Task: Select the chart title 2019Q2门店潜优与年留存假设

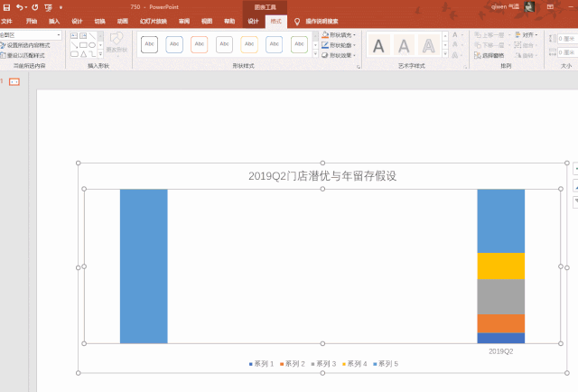Action: [x=322, y=176]
